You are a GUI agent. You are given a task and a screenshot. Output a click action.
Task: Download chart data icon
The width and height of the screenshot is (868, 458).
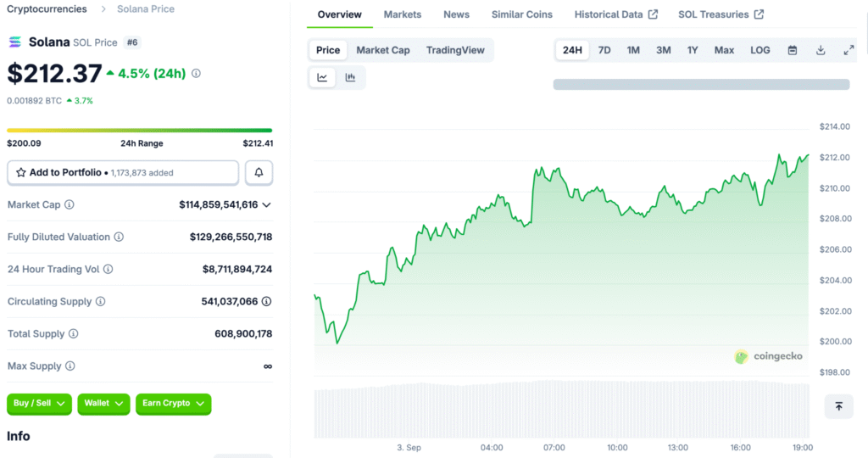click(x=821, y=50)
